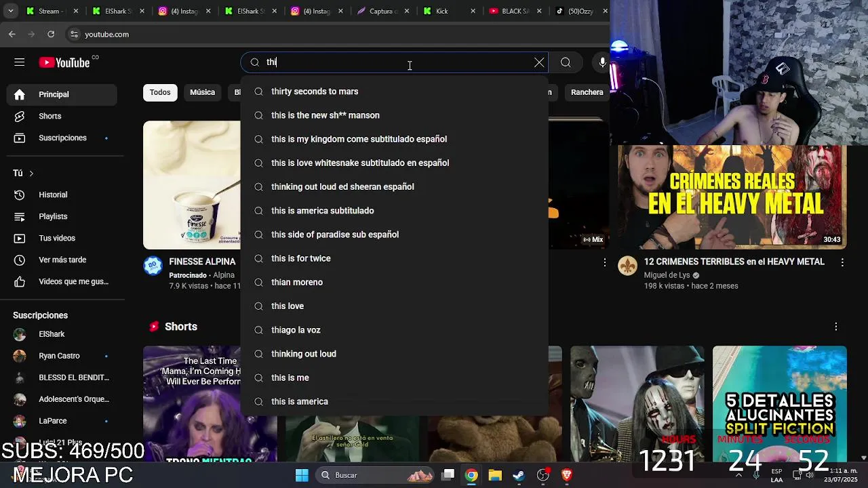Choose suggestion thian moreno
This screenshot has width=868, height=488.
click(x=394, y=282)
